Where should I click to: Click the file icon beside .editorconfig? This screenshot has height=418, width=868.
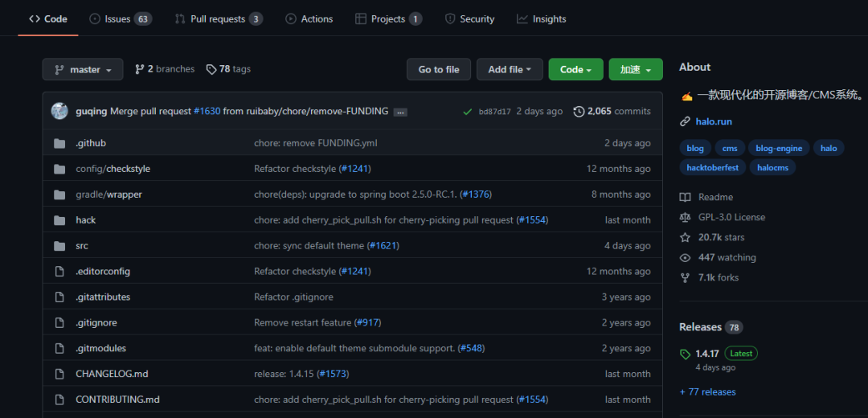coord(59,271)
